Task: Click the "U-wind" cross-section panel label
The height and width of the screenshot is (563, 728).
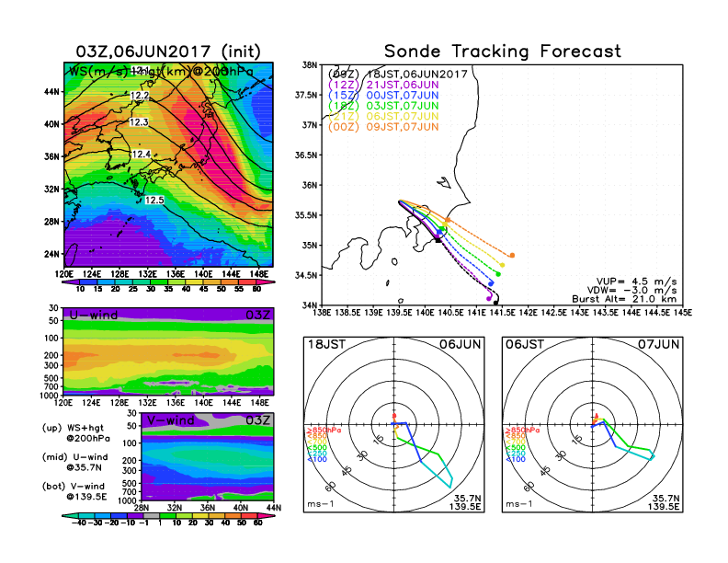Action: [94, 315]
